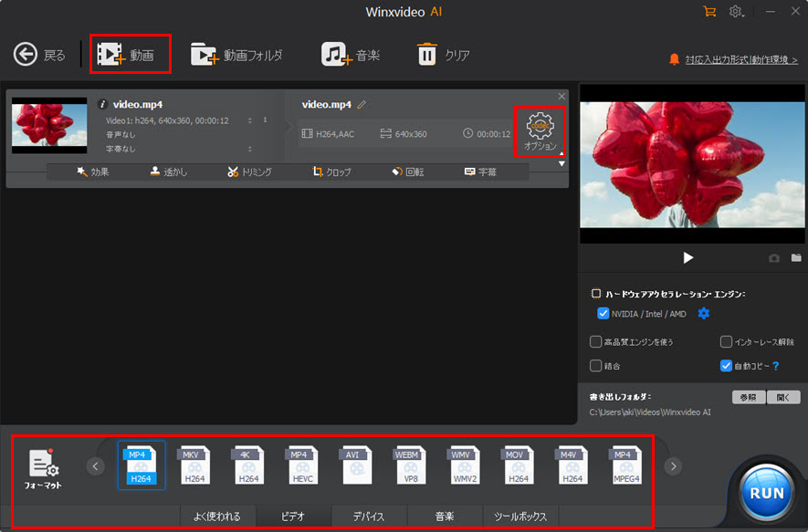Viewport: 808px width, 532px height.
Task: Enable 高品質エンジンを使う checkbox
Action: click(595, 341)
